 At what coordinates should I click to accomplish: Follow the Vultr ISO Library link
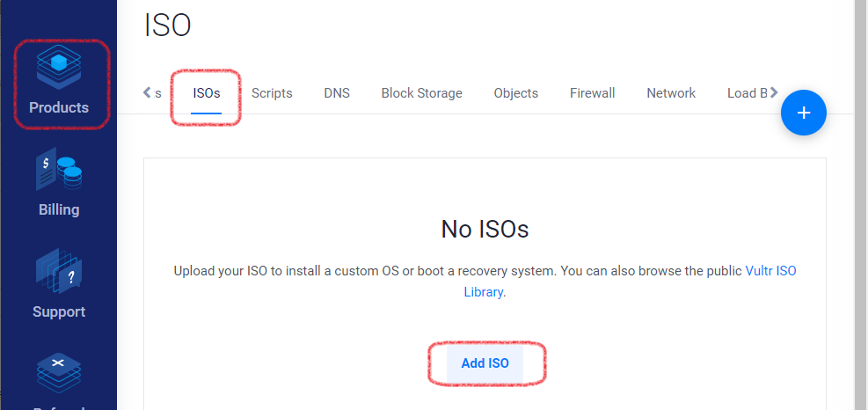click(631, 282)
